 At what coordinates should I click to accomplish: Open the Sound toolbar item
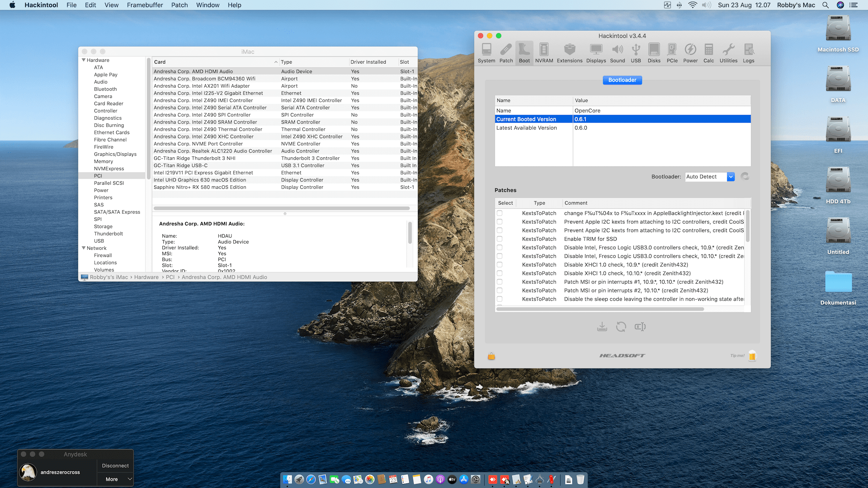point(618,53)
